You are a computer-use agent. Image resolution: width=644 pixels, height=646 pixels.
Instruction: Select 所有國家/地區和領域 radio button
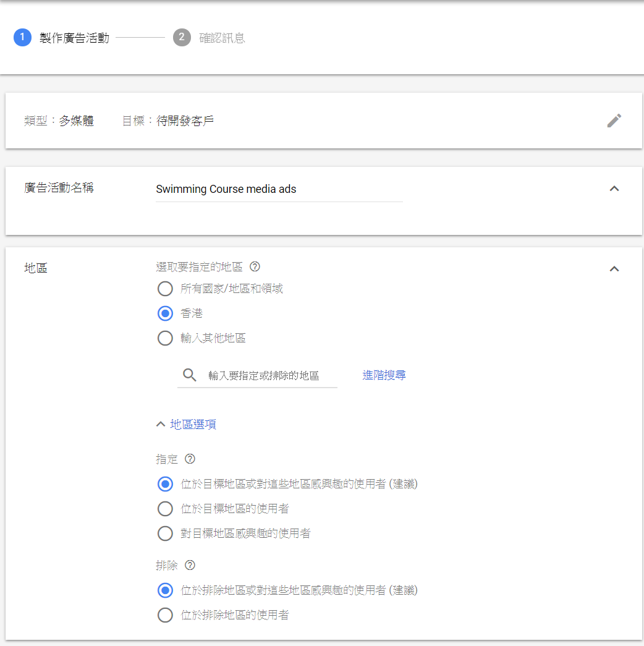(165, 289)
